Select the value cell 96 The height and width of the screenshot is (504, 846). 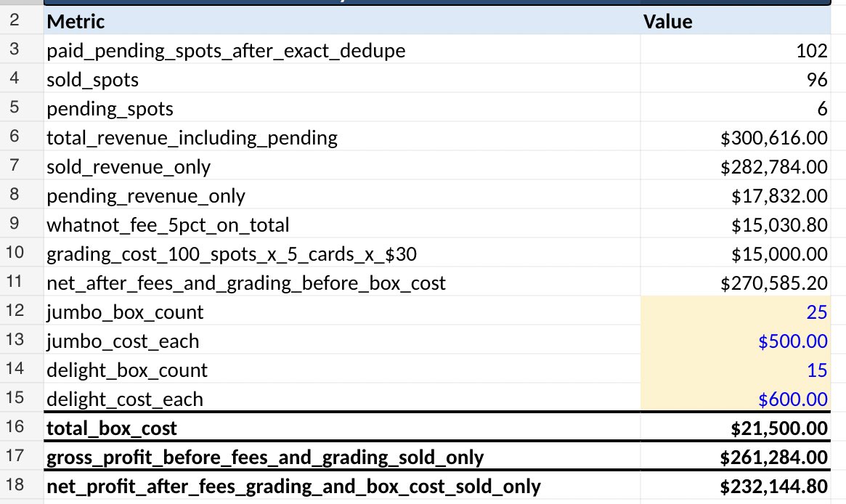(x=736, y=78)
